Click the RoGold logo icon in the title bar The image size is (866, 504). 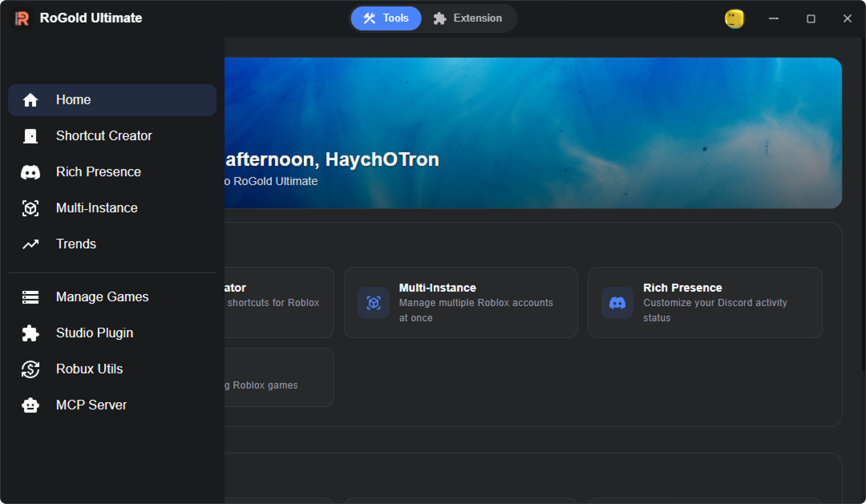[22, 18]
